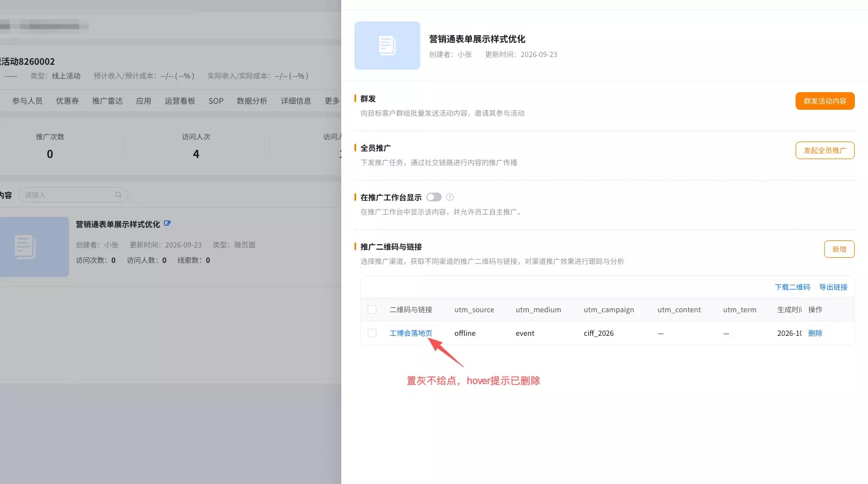
Task: Open external link icon next to 营销通表单展示样式优化
Action: (167, 223)
